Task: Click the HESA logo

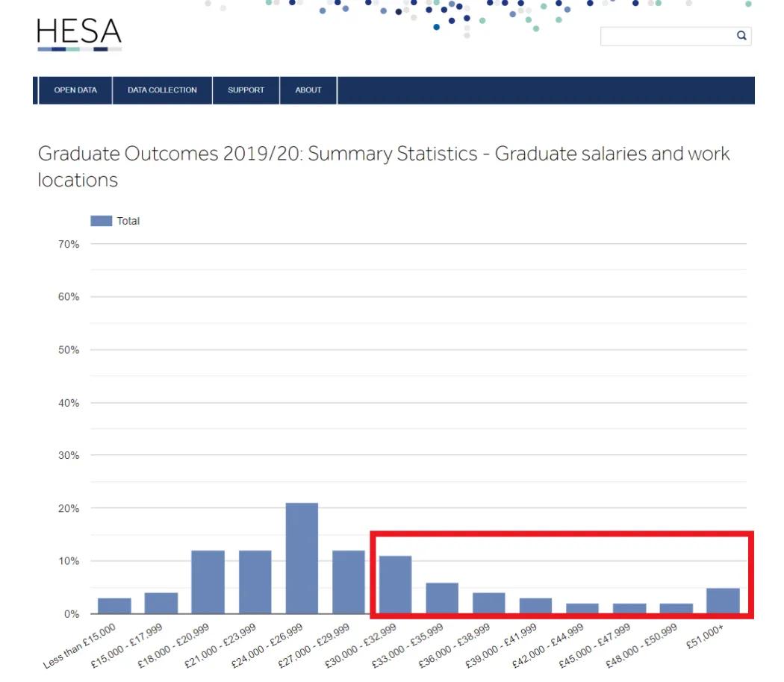Action: pyautogui.click(x=79, y=34)
